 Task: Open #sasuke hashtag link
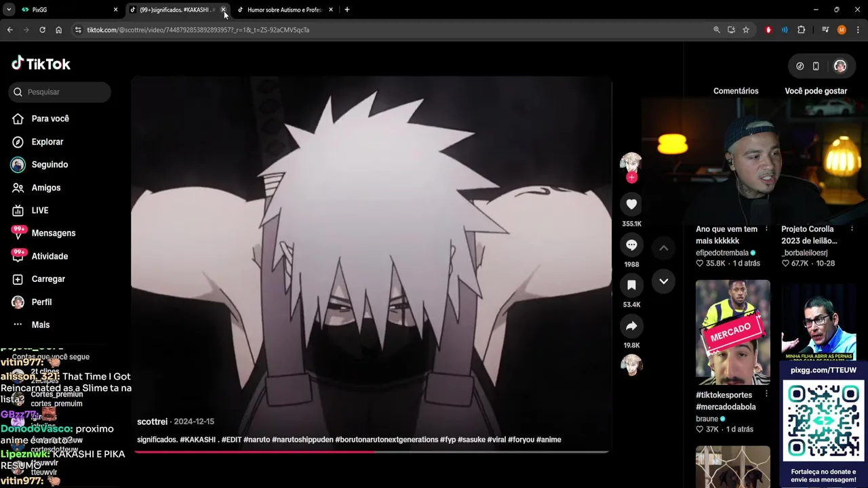tap(471, 440)
